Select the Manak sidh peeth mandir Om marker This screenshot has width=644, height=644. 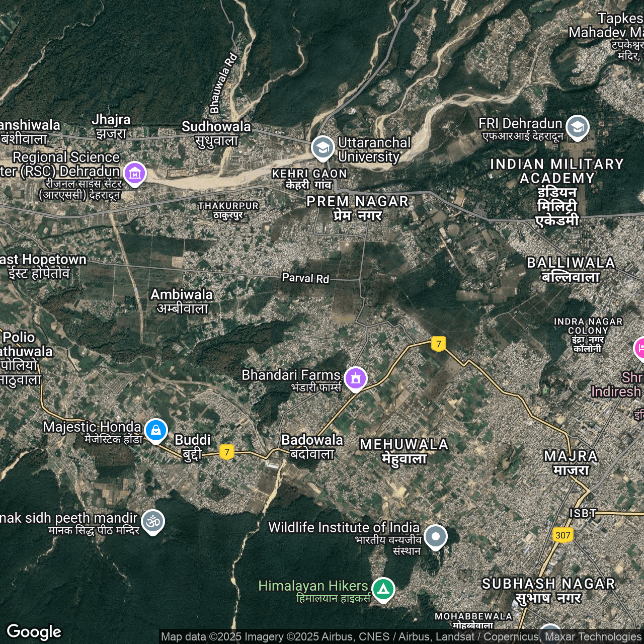(152, 522)
